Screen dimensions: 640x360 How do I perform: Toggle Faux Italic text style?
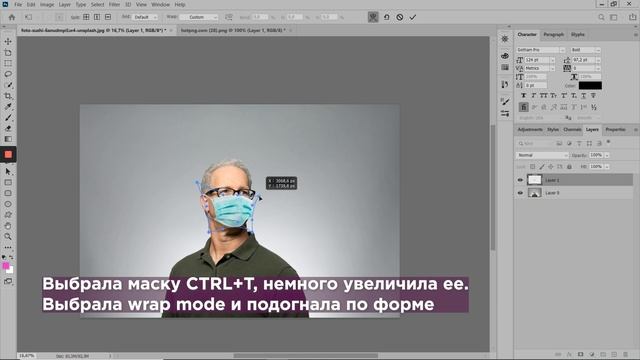pos(533,96)
